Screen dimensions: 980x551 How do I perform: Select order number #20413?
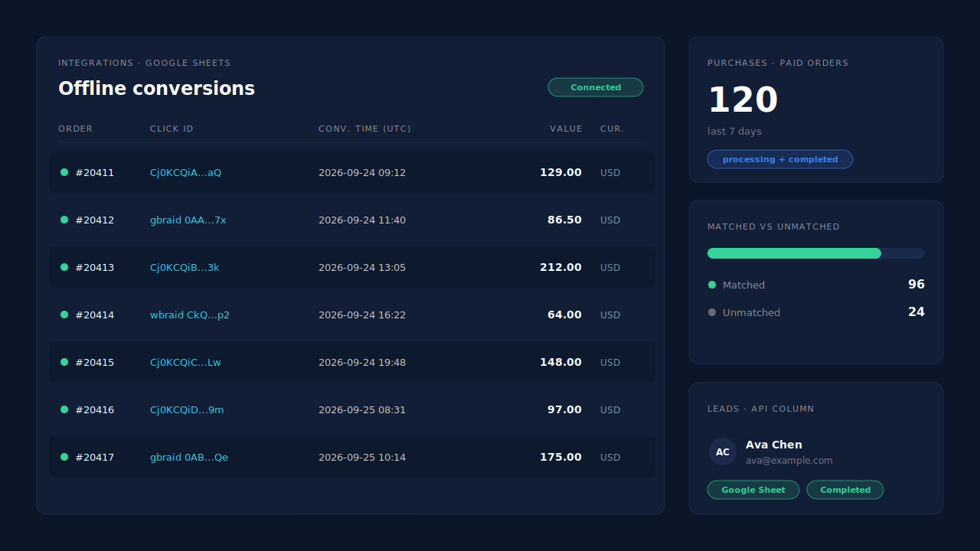click(x=95, y=268)
